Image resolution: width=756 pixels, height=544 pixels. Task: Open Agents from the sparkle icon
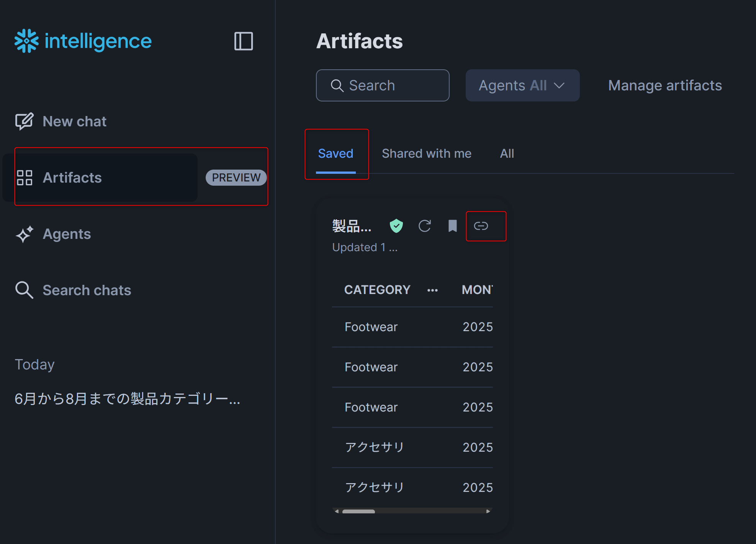click(x=25, y=234)
